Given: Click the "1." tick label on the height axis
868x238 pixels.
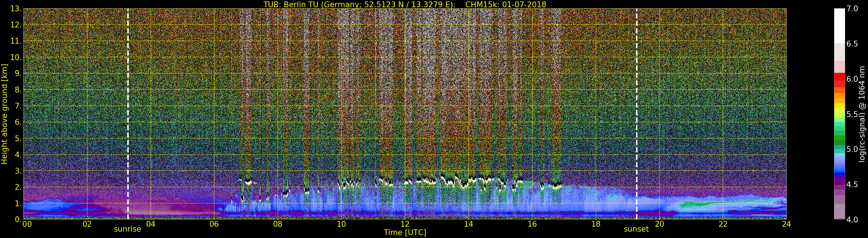Looking at the screenshot, I should click(18, 203).
